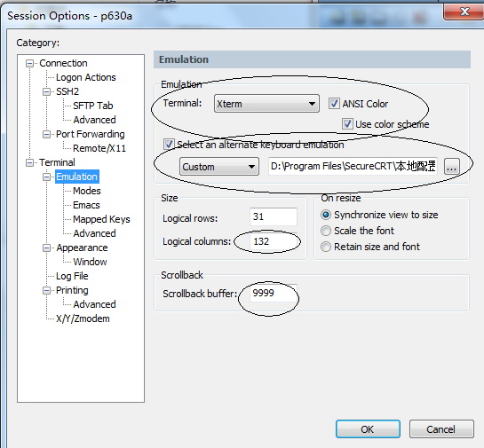
Task: Toggle Select an alternate keyboard emulation checkbox
Action: (169, 145)
